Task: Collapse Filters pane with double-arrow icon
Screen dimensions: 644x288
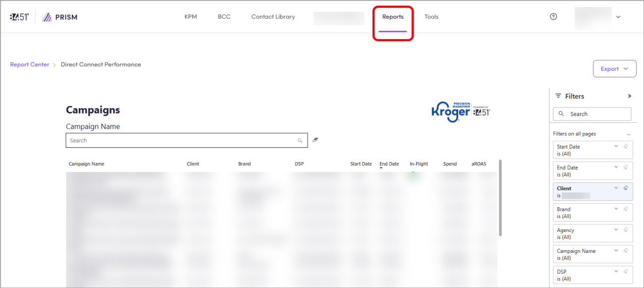Action: tap(630, 96)
